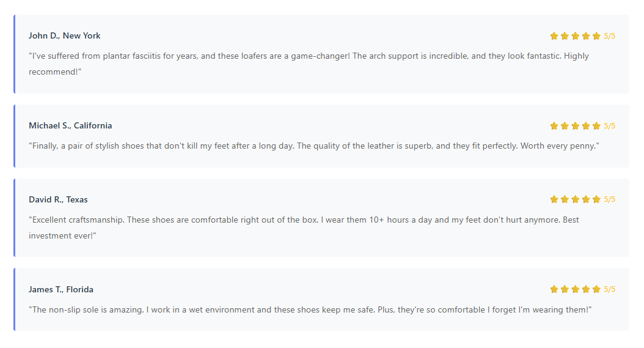Click first star in James T.'s rating
Viewport: 644px width, 348px height.
(554, 289)
